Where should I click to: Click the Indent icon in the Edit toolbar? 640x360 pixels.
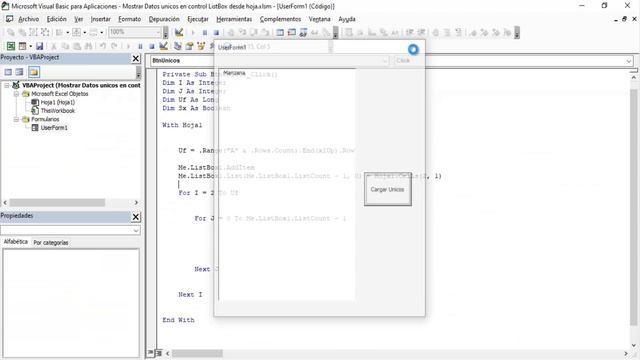409,32
